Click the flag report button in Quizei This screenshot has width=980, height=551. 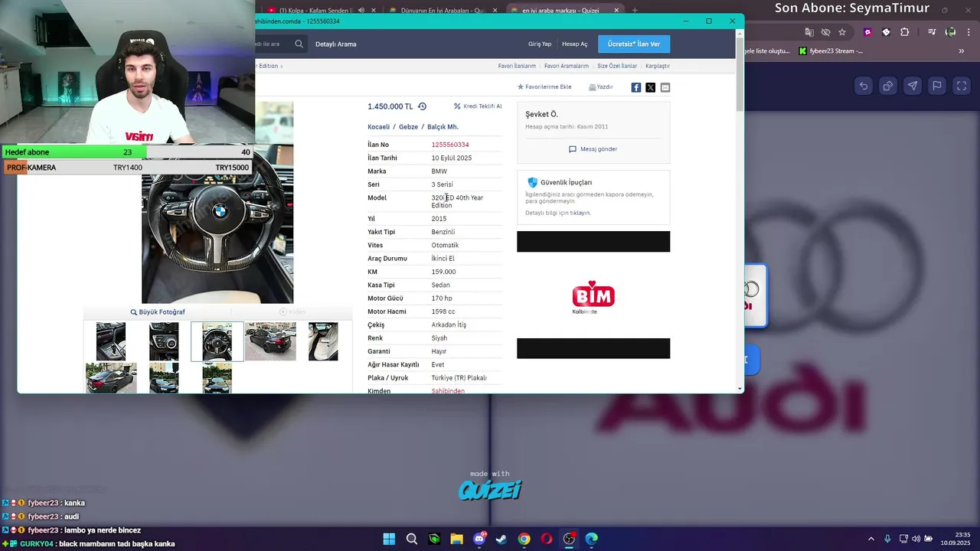point(937,86)
